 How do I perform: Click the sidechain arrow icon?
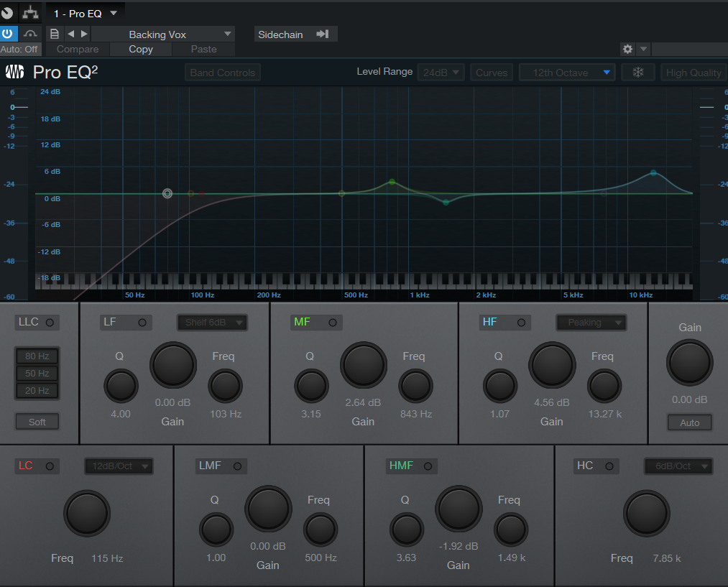(x=322, y=34)
